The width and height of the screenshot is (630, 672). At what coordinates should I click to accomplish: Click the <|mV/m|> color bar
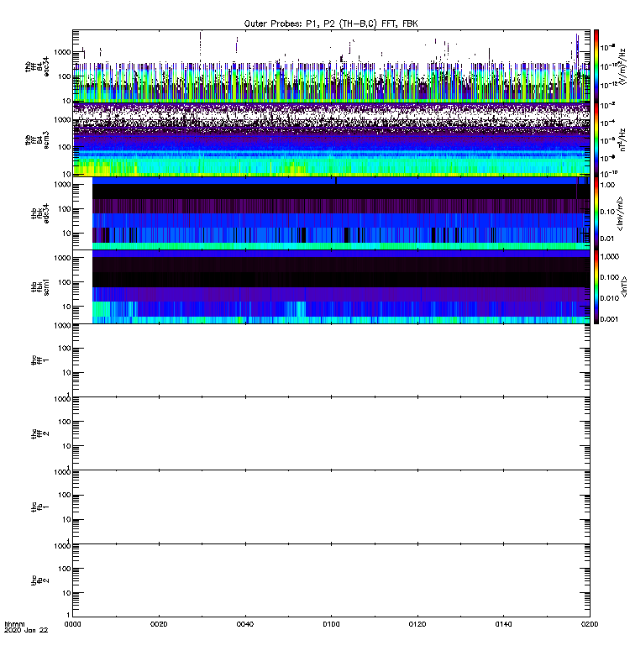click(596, 213)
